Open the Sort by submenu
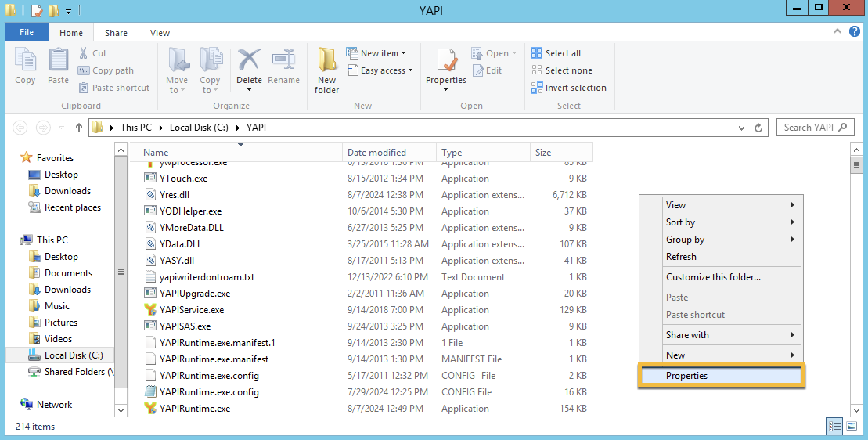The height and width of the screenshot is (440, 868). 721,222
